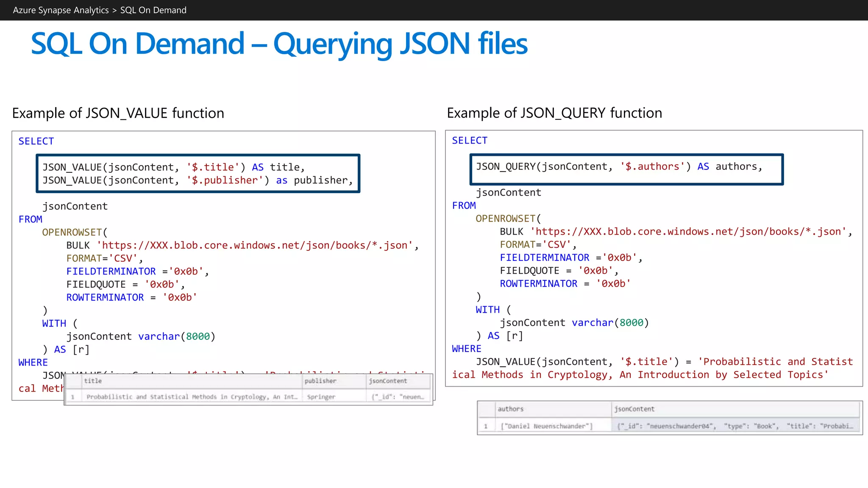Click ROWTERMINATOR = '0x0b' in the right code block
The width and height of the screenshot is (868, 488).
565,284
